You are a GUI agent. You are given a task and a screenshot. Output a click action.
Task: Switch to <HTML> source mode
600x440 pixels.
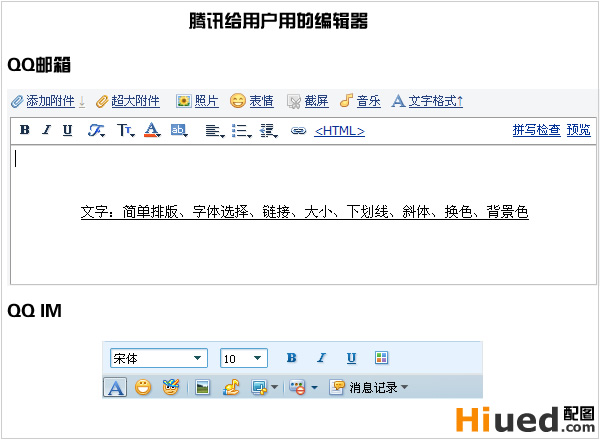(x=339, y=131)
